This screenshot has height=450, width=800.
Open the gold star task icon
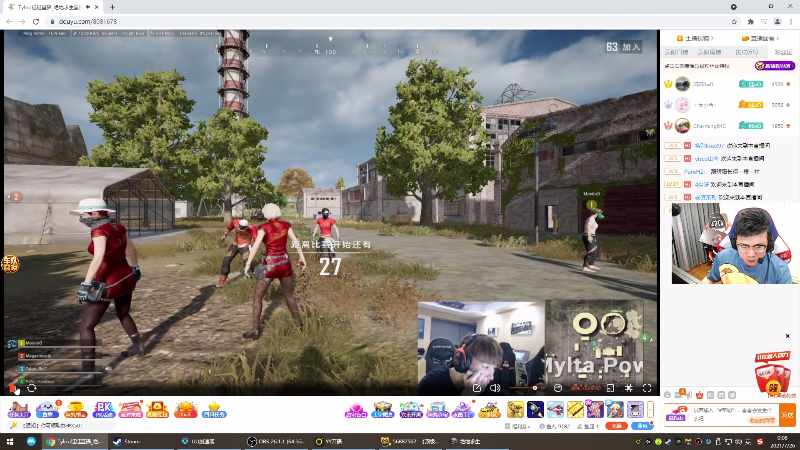(214, 410)
